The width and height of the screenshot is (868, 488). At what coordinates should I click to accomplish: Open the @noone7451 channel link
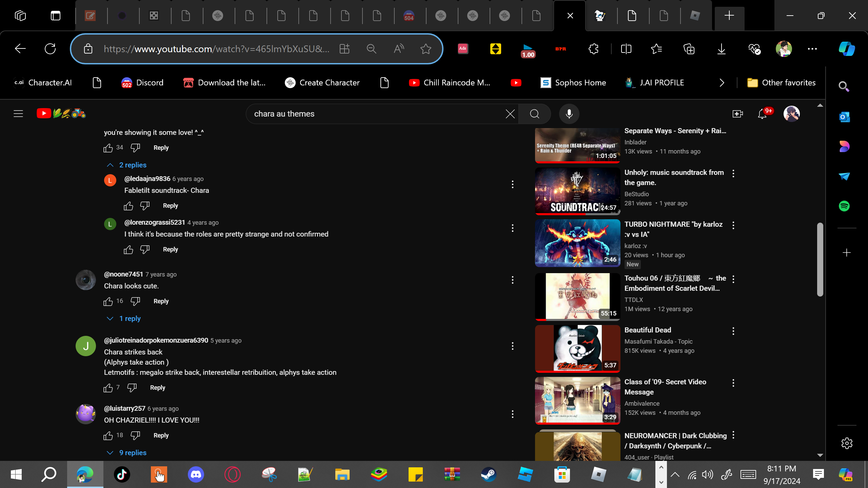pyautogui.click(x=123, y=274)
